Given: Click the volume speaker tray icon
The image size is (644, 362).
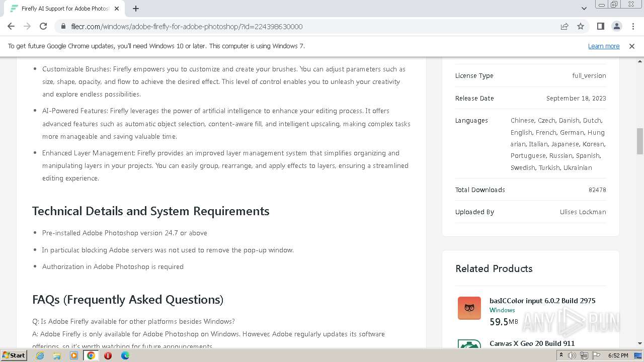Looking at the screenshot, I should click(572, 355).
